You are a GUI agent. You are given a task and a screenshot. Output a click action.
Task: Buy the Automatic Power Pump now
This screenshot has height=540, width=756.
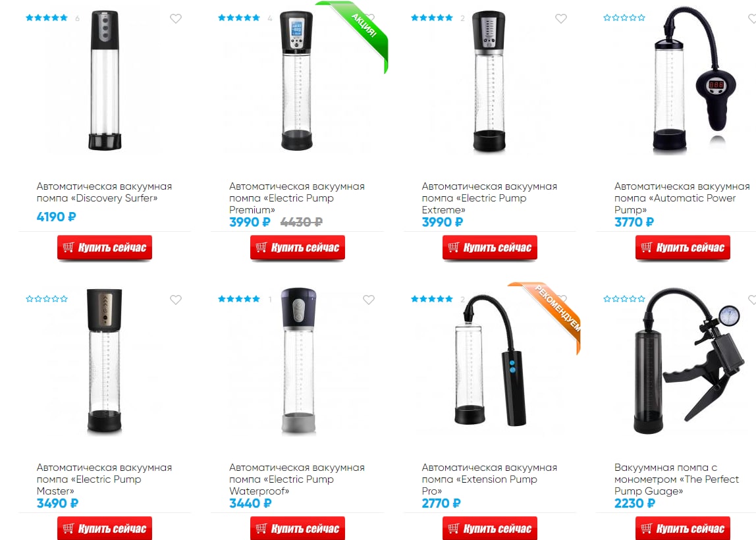point(683,248)
